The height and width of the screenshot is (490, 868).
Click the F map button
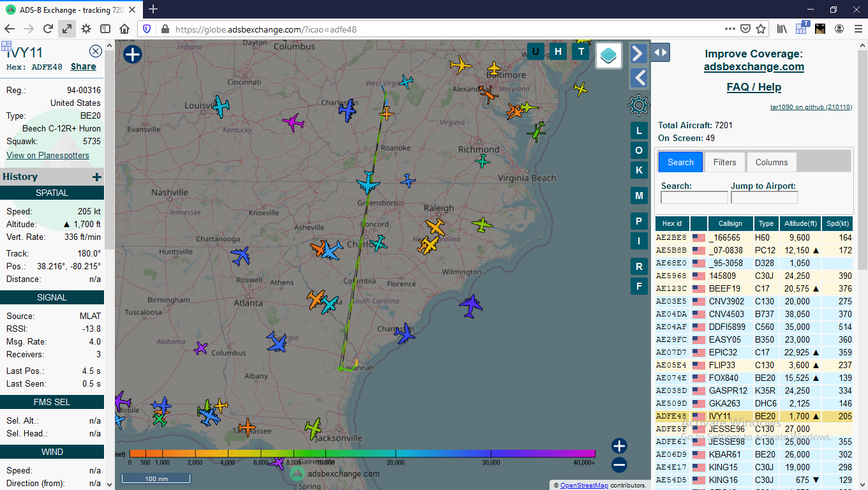639,285
